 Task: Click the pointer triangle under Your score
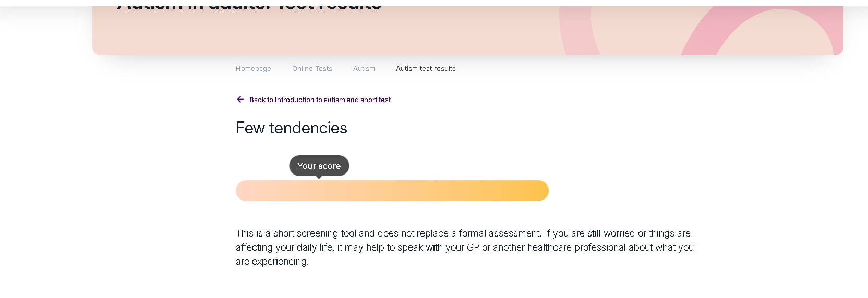319,178
